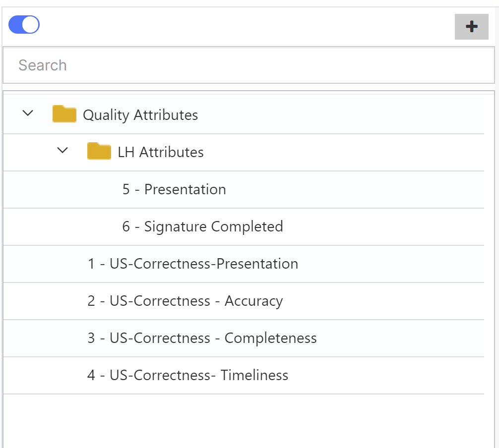Viewport: 499px width, 448px height.
Task: Click the Signature Completed row's blank right side
Action: pos(397,226)
